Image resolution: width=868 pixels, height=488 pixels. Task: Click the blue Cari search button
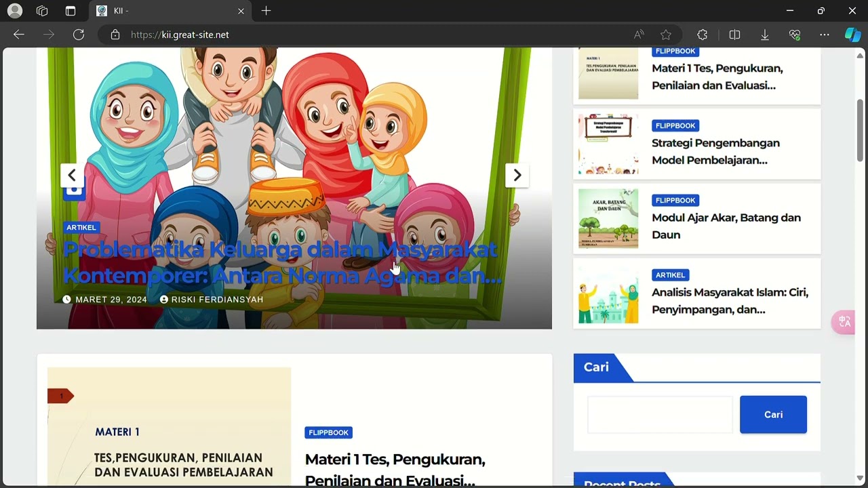click(x=773, y=414)
